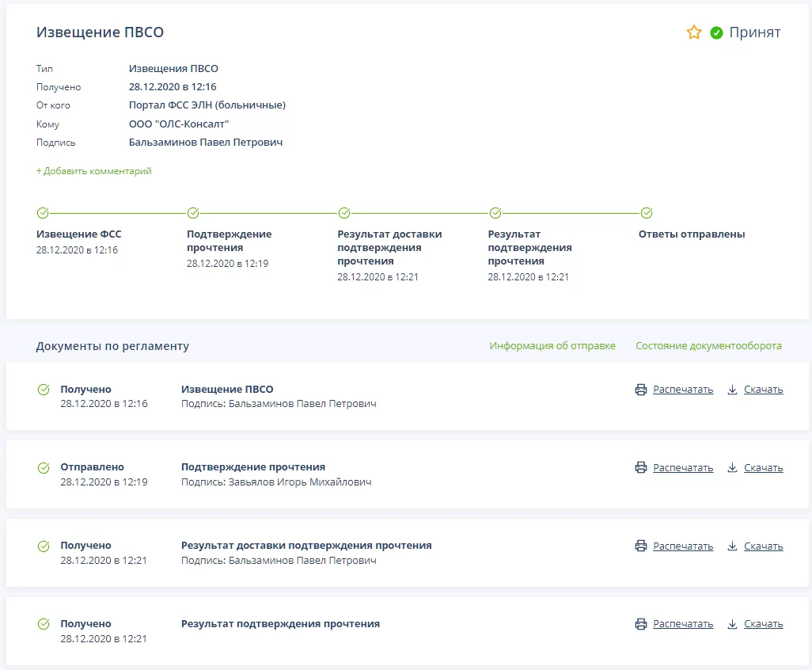The height and width of the screenshot is (670, 812).
Task: Print the Результат подтверждения прочтения document
Action: click(682, 624)
